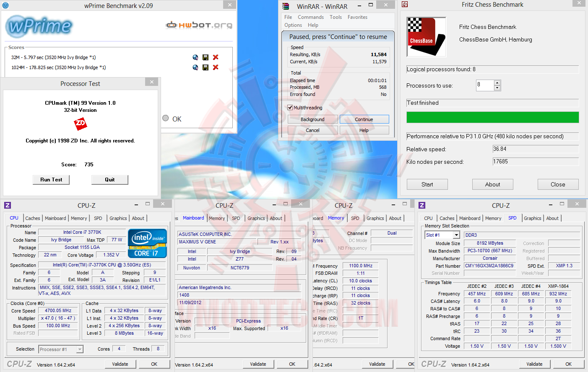Viewport: 588px width, 372px height.
Task: Click the Help button beside Cancel in WinRAR
Action: click(x=364, y=130)
